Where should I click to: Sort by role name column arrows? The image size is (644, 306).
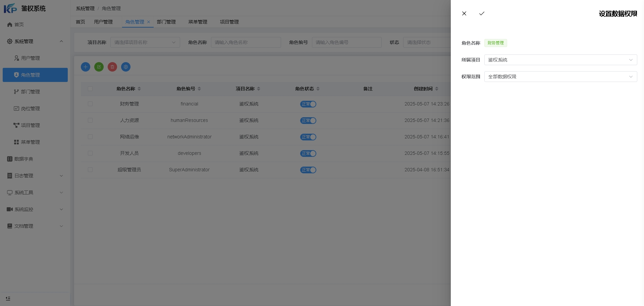139,89
